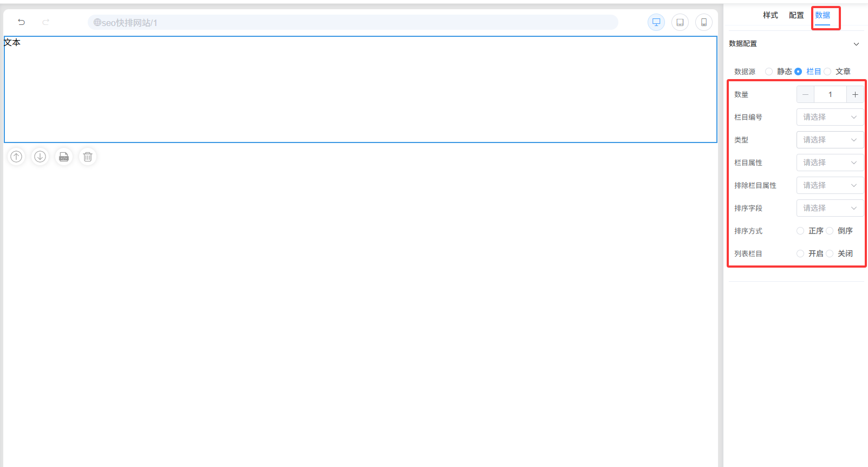Viewport: 868px width, 467px height.
Task: Enable 列表栏目 with 开启 radio
Action: point(800,254)
